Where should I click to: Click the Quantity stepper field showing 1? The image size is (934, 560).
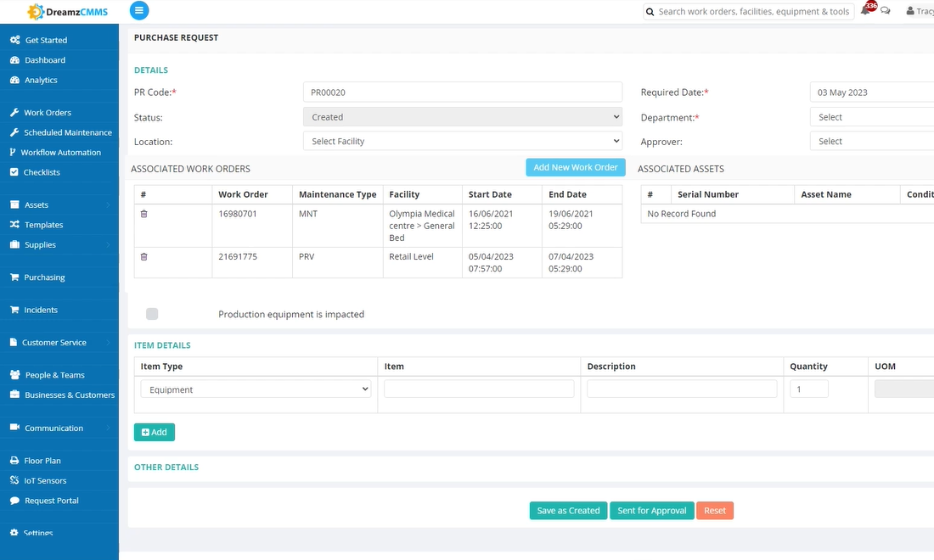[808, 388]
